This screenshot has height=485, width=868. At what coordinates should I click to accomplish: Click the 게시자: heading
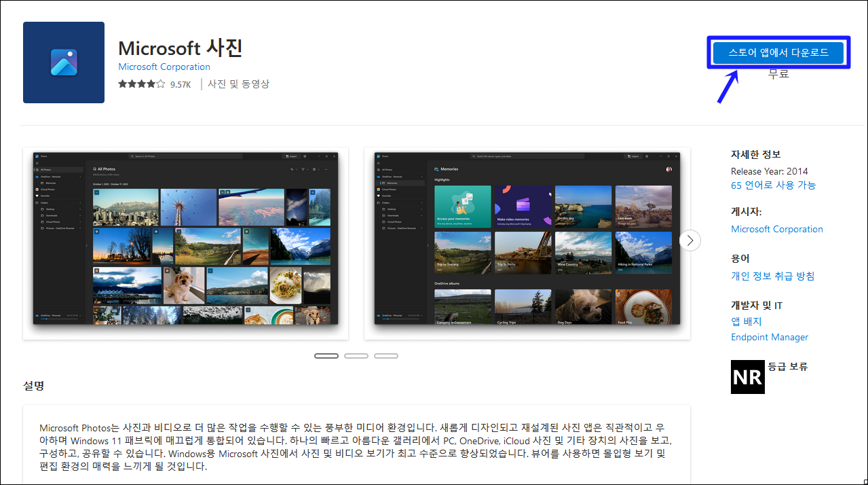(747, 212)
